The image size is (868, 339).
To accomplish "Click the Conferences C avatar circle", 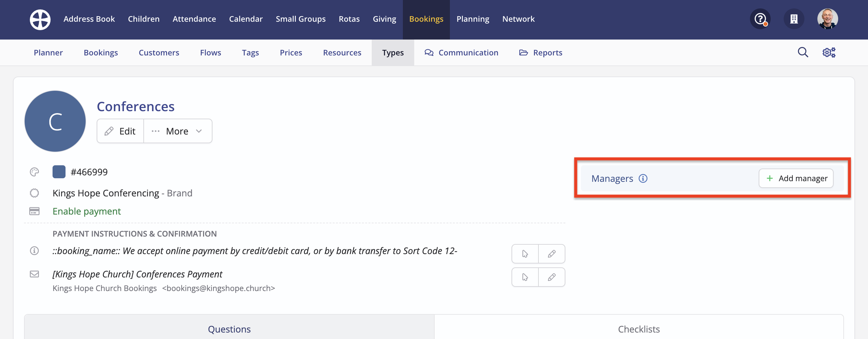I will pyautogui.click(x=55, y=121).
